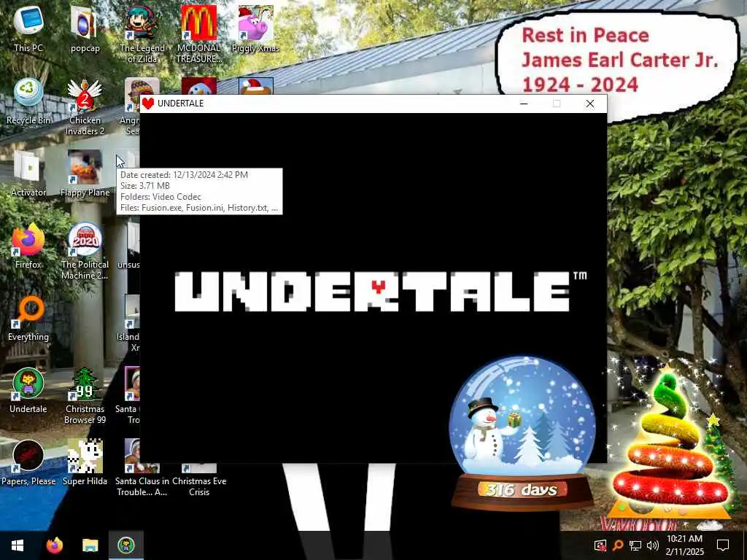Open the network status tray icon
The height and width of the screenshot is (560, 747).
tap(635, 545)
